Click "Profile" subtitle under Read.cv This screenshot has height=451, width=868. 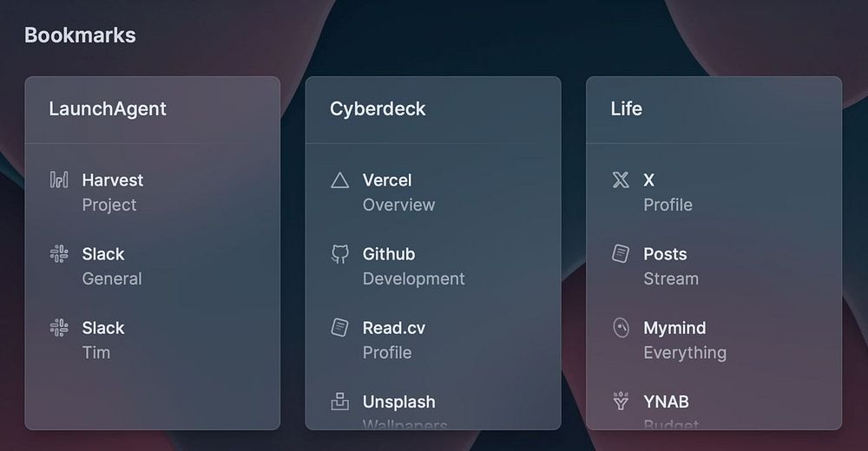click(x=387, y=352)
